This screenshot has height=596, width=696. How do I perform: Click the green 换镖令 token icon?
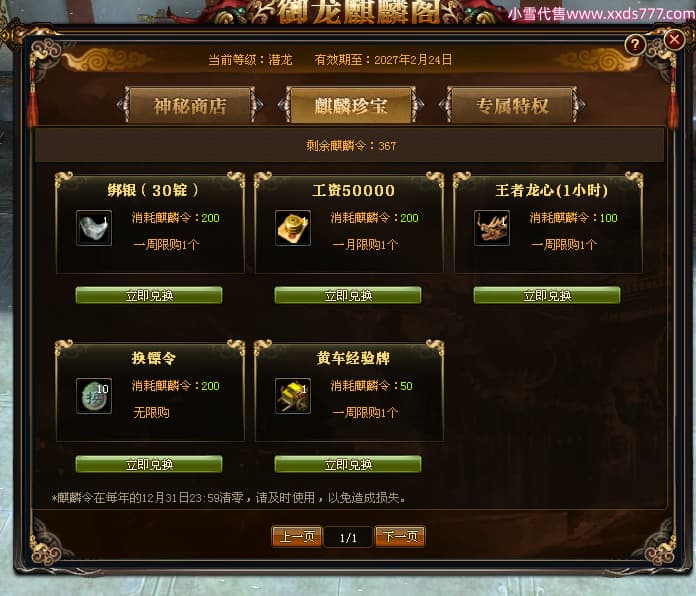(x=94, y=396)
